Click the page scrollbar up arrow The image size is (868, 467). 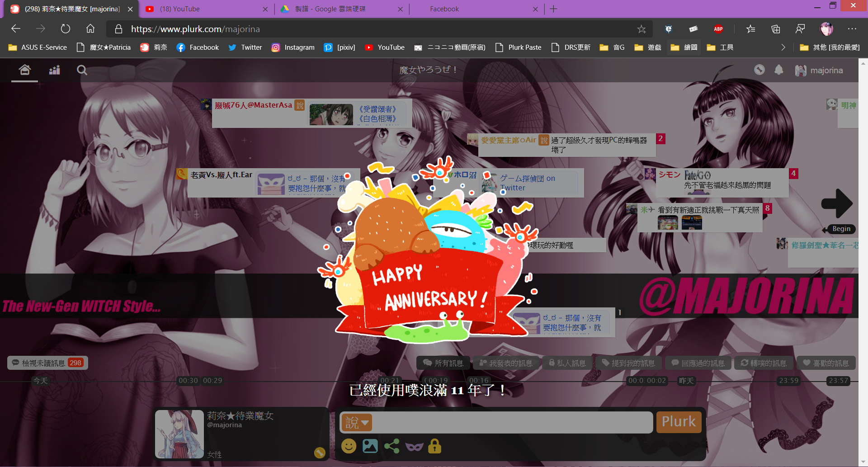click(863, 63)
